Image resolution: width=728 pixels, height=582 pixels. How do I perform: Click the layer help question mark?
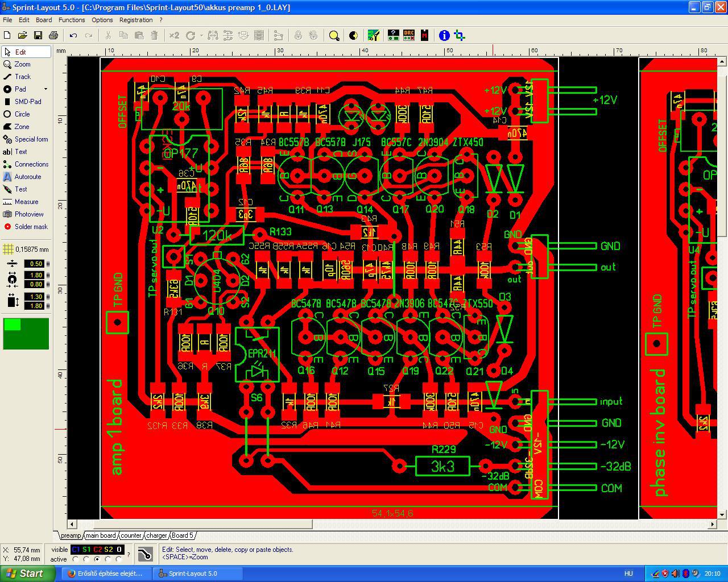[129, 554]
